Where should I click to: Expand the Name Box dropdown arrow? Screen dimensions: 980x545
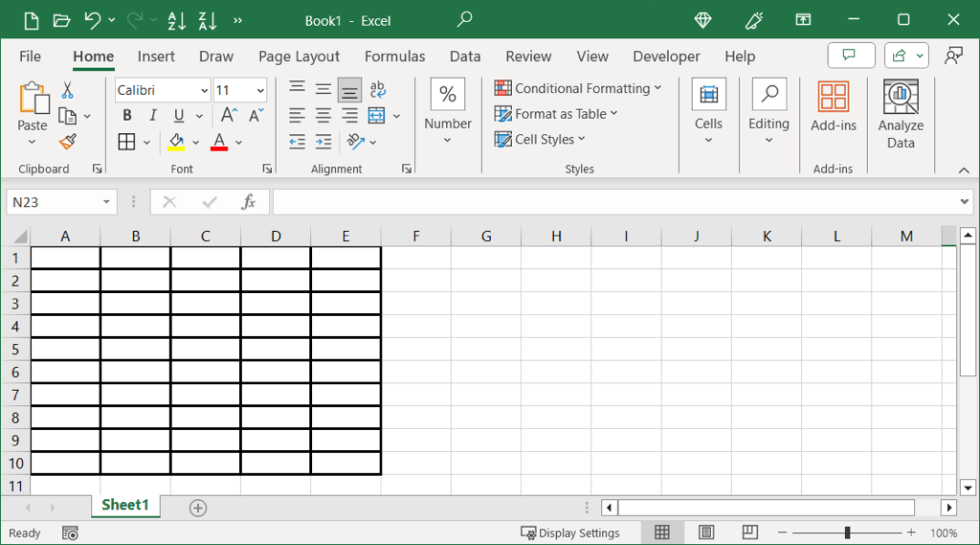pos(106,202)
